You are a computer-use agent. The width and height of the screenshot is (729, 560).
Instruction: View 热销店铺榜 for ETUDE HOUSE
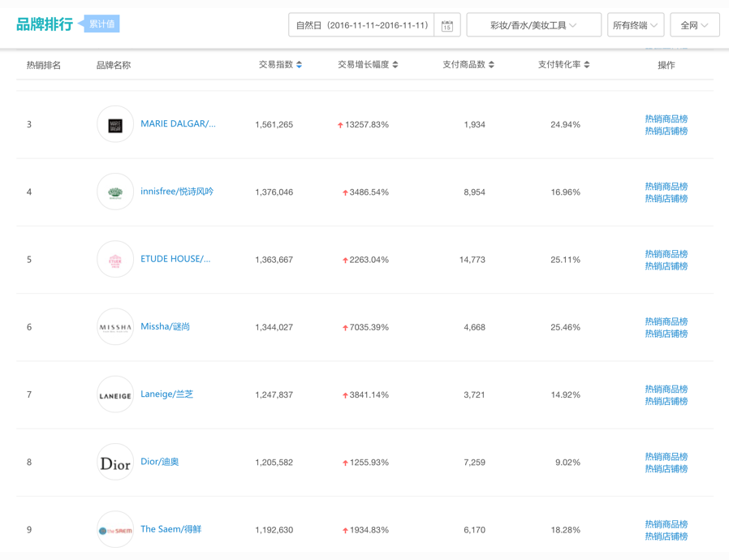click(x=666, y=266)
